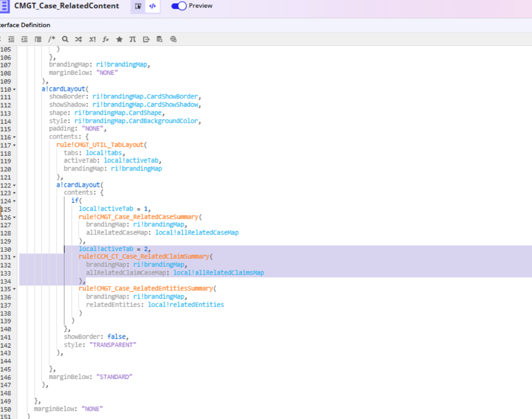Click the Interface Definition header label
532x419 pixels.
pos(25,25)
